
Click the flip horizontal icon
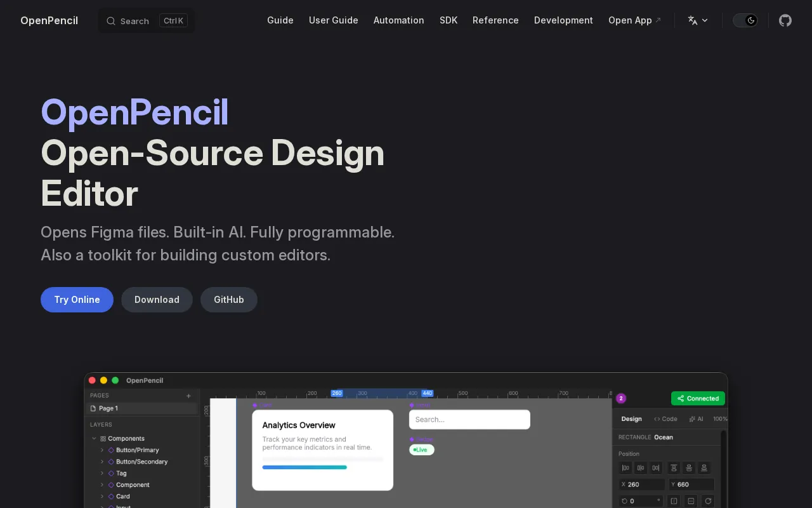[x=674, y=501]
